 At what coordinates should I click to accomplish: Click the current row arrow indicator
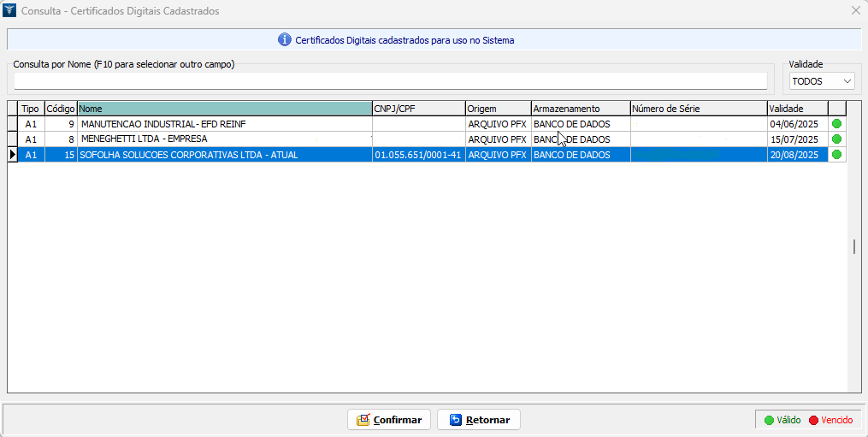pyautogui.click(x=12, y=155)
